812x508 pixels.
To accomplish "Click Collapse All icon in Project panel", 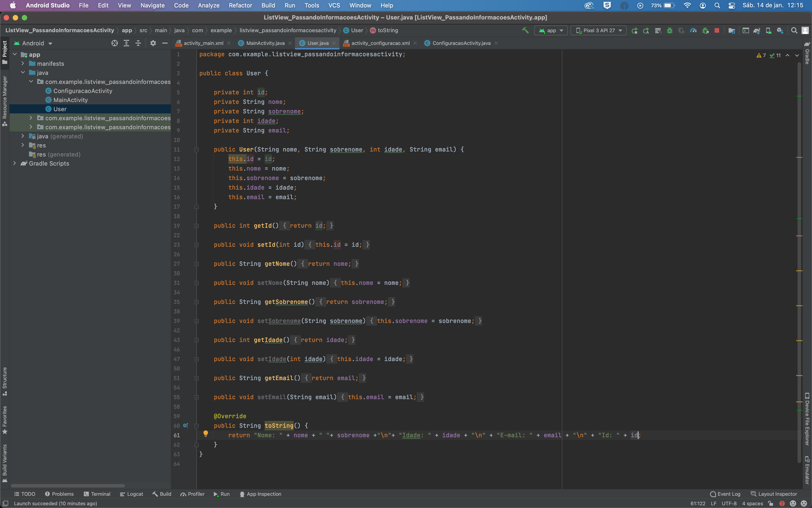I will click(138, 43).
